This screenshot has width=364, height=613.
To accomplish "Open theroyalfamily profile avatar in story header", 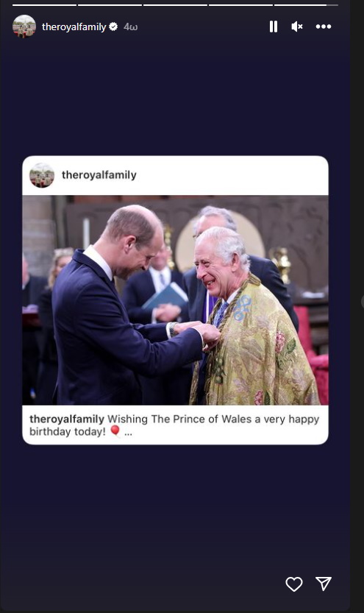I will (x=24, y=26).
